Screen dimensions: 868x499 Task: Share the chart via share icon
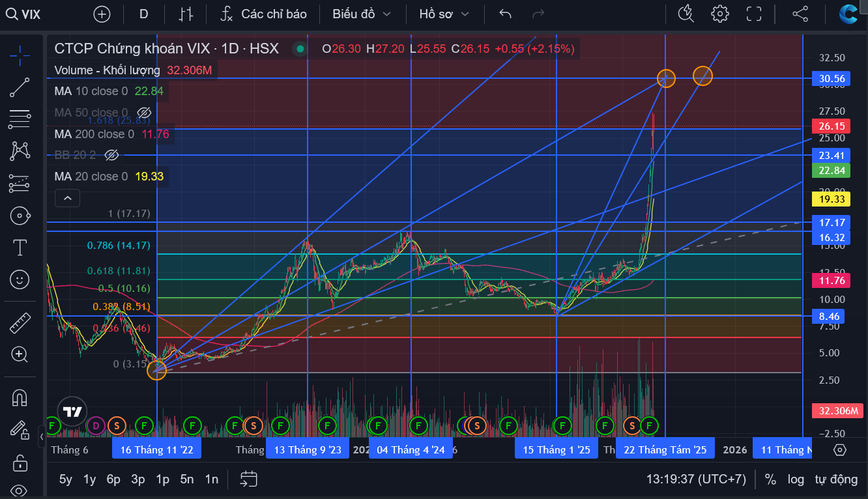pyautogui.click(x=800, y=14)
